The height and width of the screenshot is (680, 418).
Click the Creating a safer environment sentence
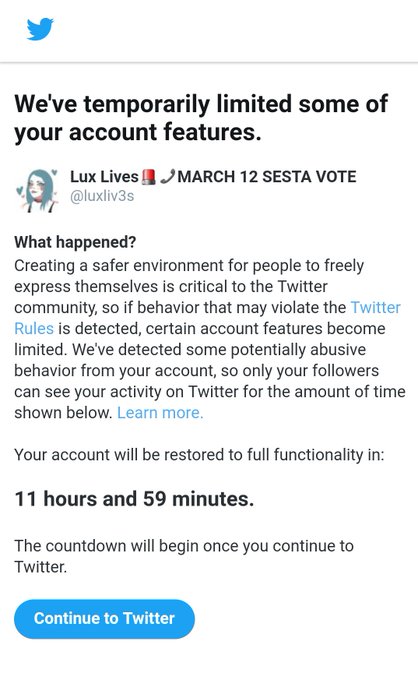[x=207, y=307]
